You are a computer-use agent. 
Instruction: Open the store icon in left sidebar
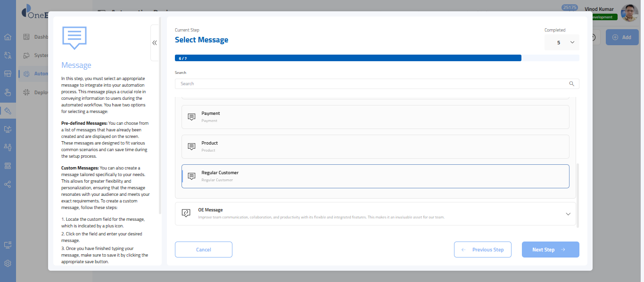point(8,74)
